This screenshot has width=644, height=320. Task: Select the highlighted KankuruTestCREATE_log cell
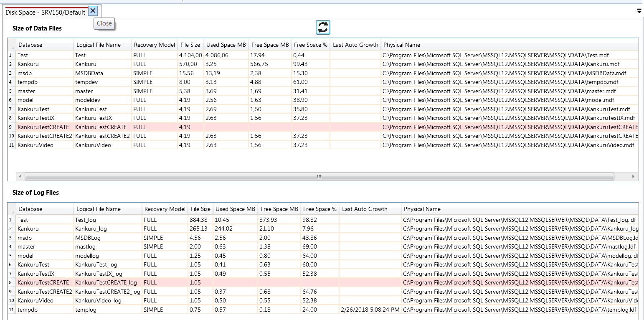108,282
